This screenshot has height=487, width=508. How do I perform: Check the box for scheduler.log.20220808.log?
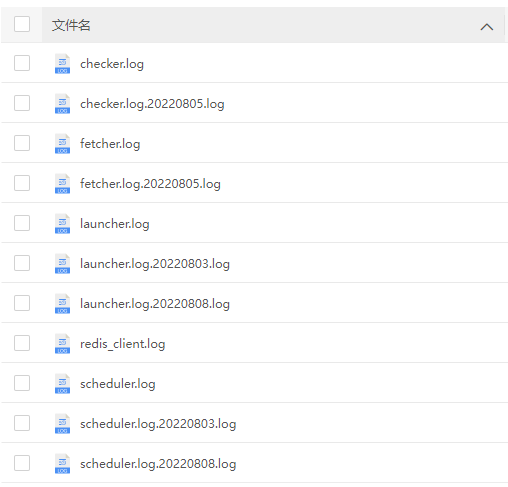[x=22, y=463]
